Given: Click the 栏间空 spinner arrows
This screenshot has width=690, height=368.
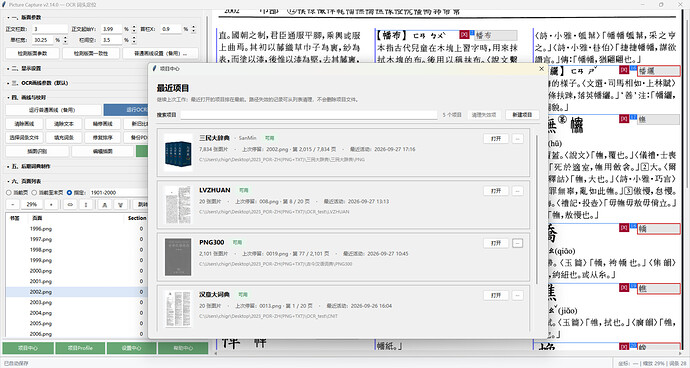Looking at the screenshot, I should click(134, 40).
